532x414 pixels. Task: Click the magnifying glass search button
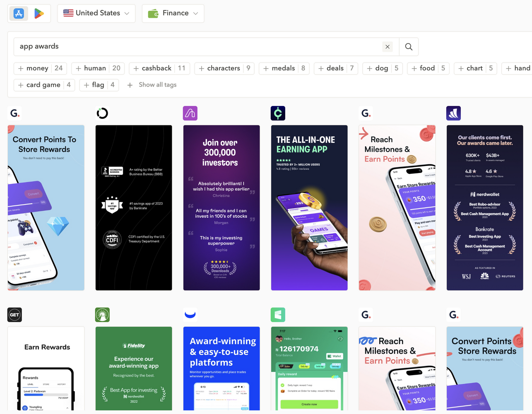pyautogui.click(x=409, y=47)
